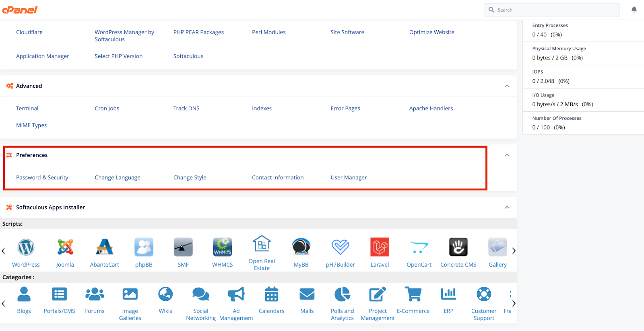Open the Change Style page

[190, 177]
